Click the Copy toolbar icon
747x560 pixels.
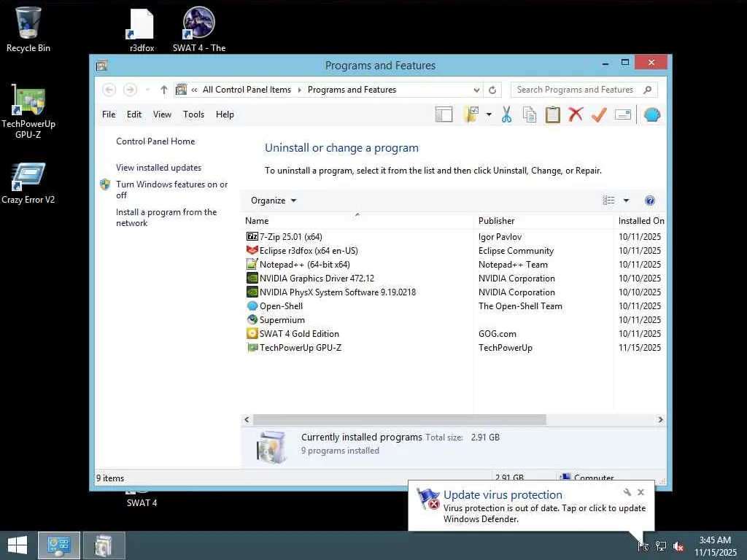(530, 114)
